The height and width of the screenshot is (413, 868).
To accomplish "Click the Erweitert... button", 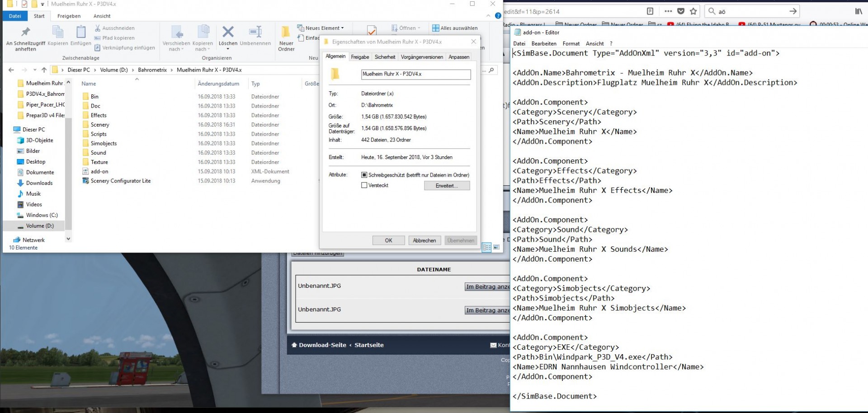I will (x=447, y=186).
